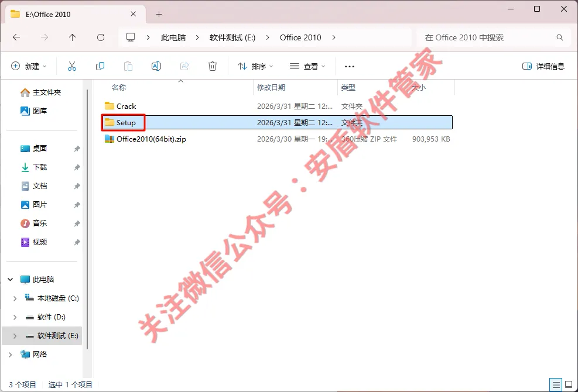
Task: Click the Share icon in toolbar
Action: 184,66
